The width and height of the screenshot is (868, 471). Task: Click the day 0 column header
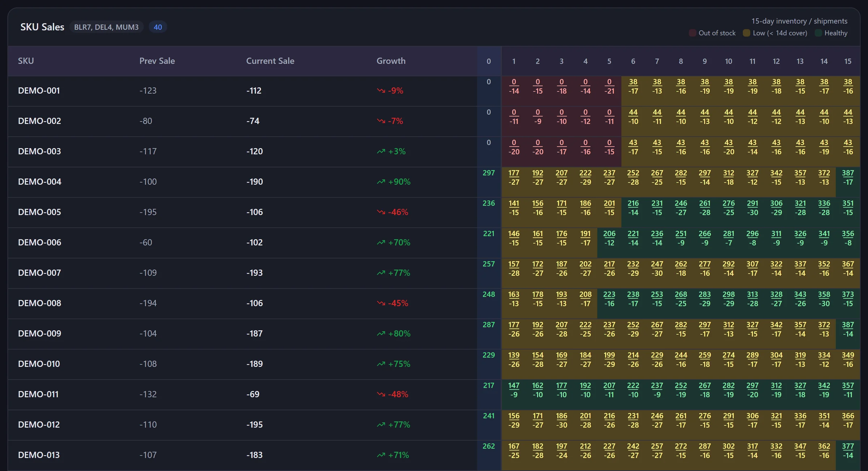pyautogui.click(x=489, y=61)
